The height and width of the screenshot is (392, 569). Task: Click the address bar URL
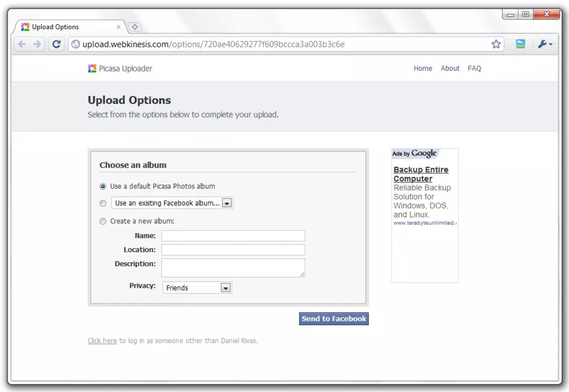(x=213, y=44)
